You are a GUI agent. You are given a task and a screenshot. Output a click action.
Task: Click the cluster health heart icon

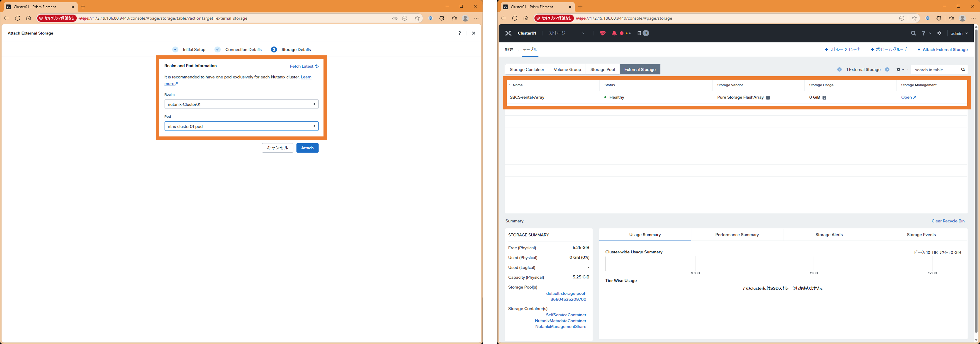tap(603, 33)
